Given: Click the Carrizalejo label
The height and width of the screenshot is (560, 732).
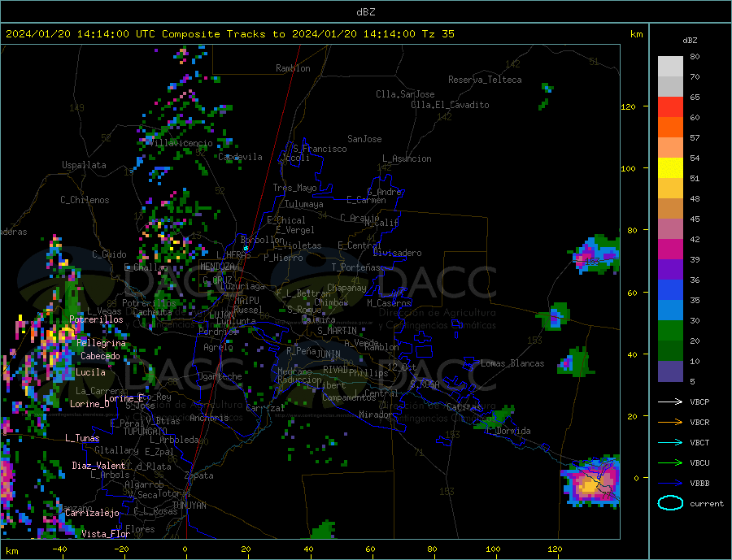Looking at the screenshot, I should pos(92,513).
